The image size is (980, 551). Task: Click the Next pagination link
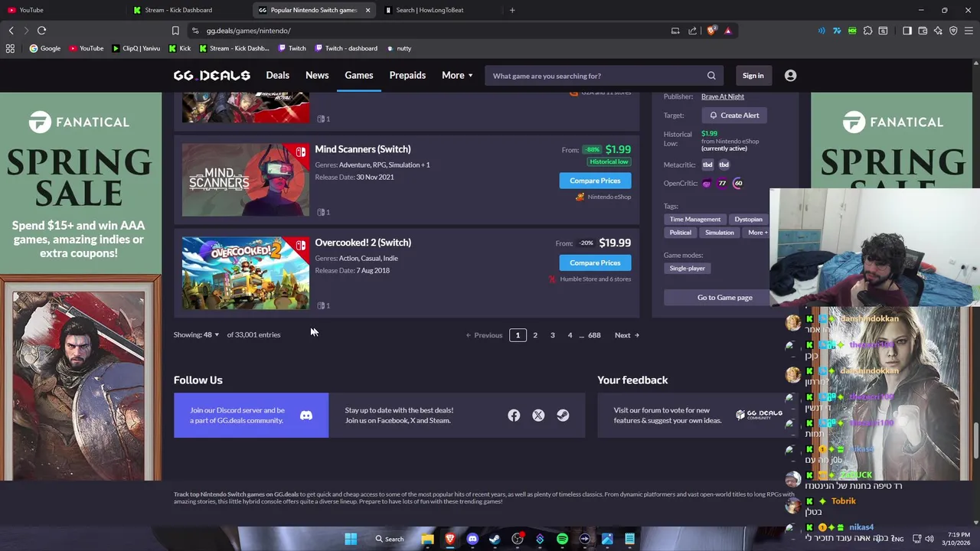pos(626,335)
